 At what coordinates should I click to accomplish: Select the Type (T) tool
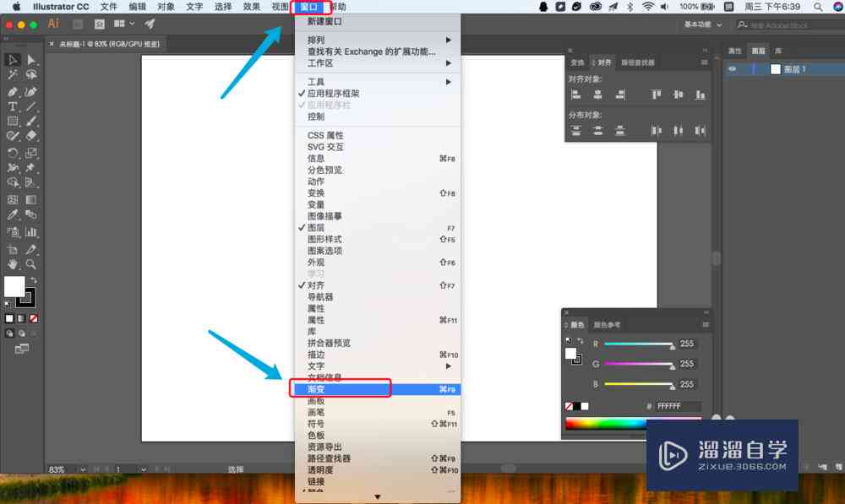tap(13, 106)
